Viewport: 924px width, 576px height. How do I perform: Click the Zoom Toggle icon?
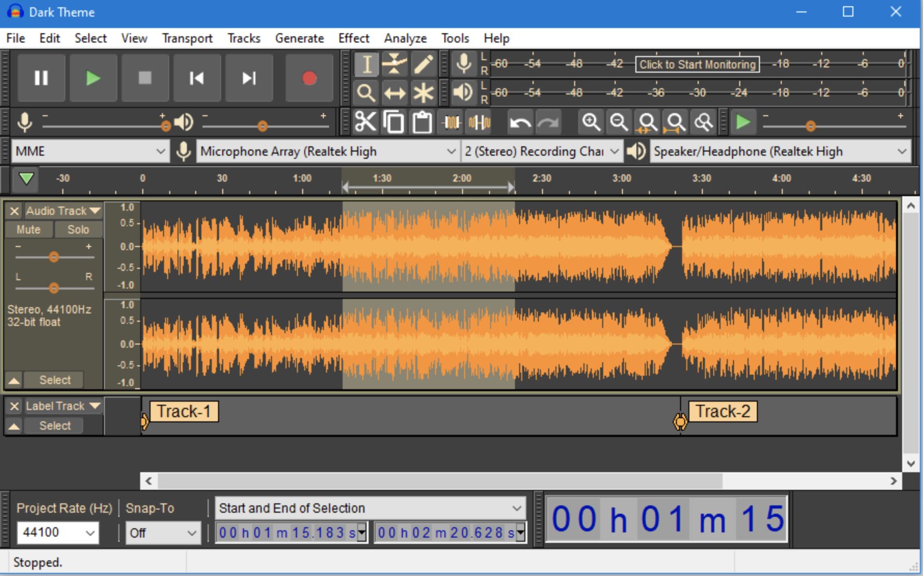(704, 122)
